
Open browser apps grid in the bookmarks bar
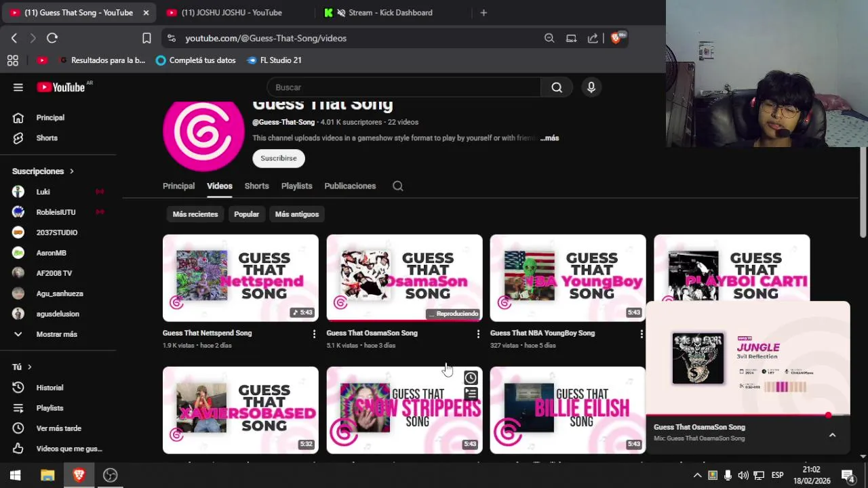click(x=13, y=60)
